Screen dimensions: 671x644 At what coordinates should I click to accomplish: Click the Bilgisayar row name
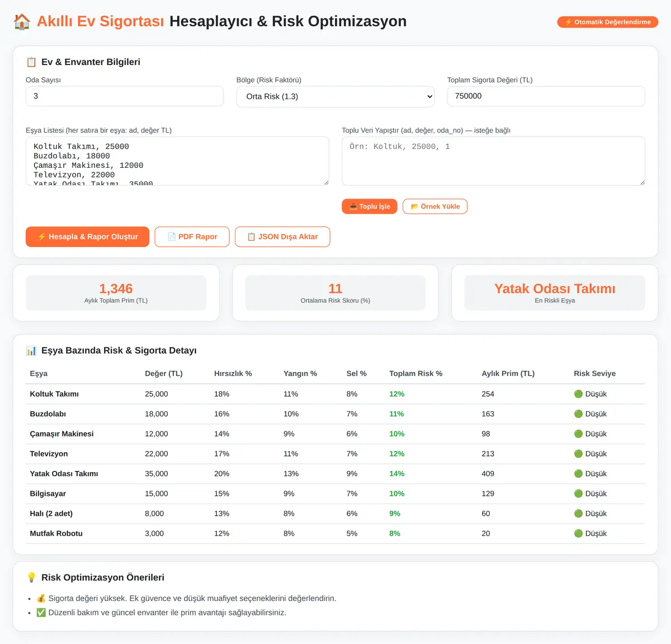[48, 493]
